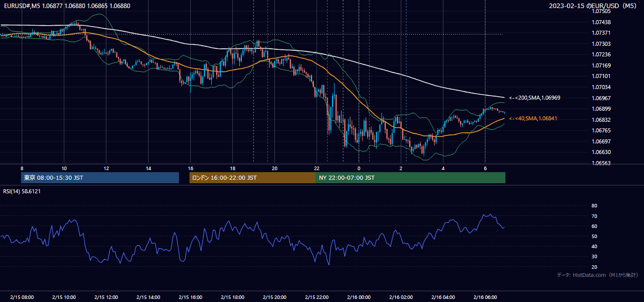Click price axis value 1.07236
This screenshot has width=644, height=302.
(601, 54)
